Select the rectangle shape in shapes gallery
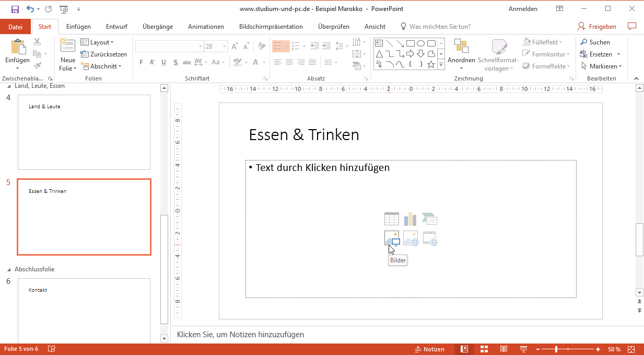644x355 pixels. click(411, 43)
